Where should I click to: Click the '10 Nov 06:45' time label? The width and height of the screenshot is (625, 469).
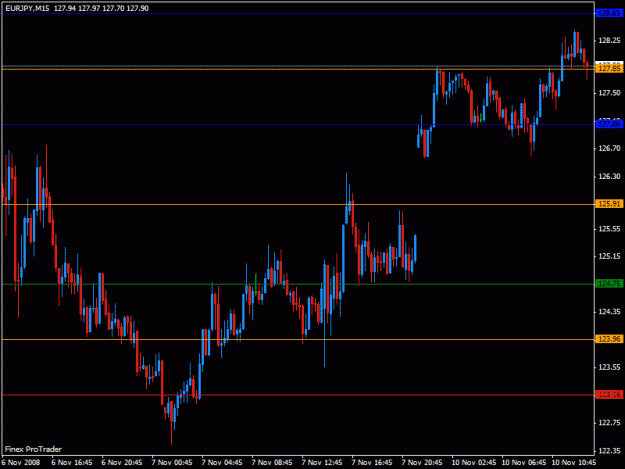[524, 462]
